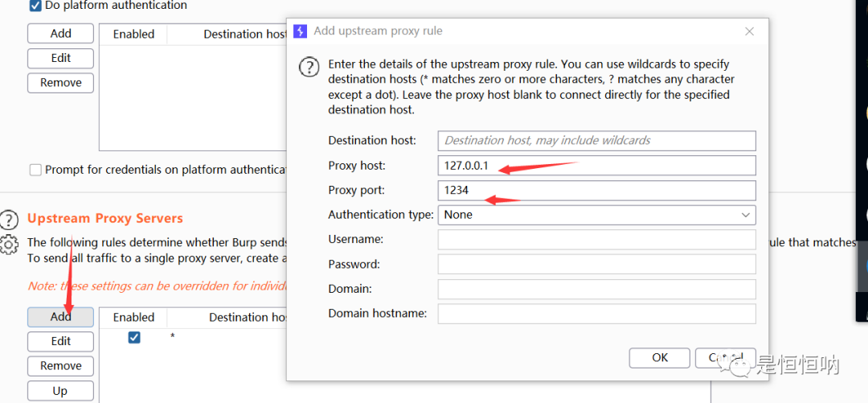Open help for Upstream Proxy Servers

point(9,219)
